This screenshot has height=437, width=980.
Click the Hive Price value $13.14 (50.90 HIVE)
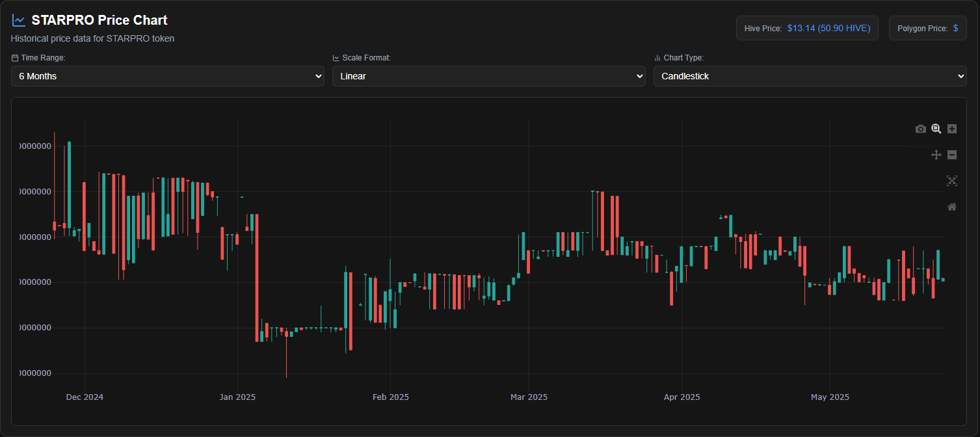[828, 28]
